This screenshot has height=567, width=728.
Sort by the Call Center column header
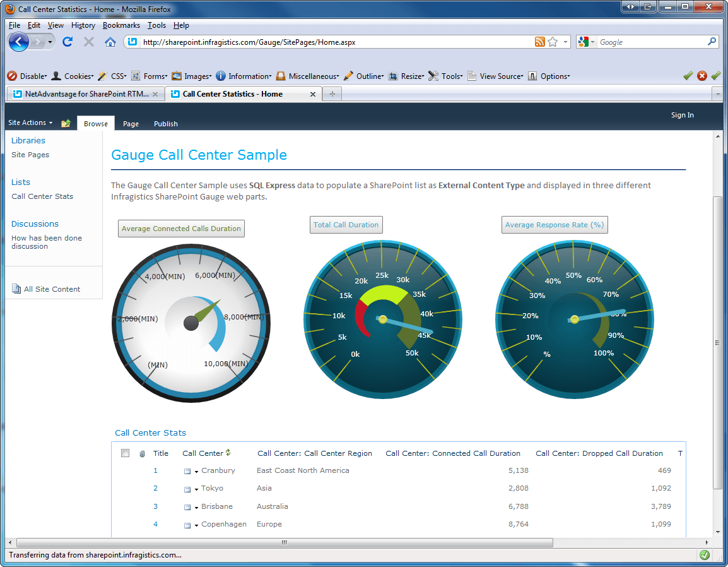203,453
